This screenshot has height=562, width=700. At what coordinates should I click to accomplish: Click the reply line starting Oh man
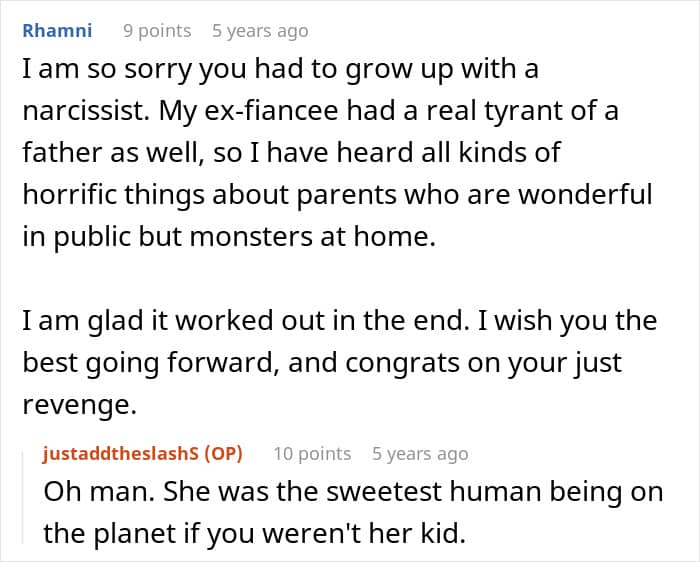click(x=353, y=492)
